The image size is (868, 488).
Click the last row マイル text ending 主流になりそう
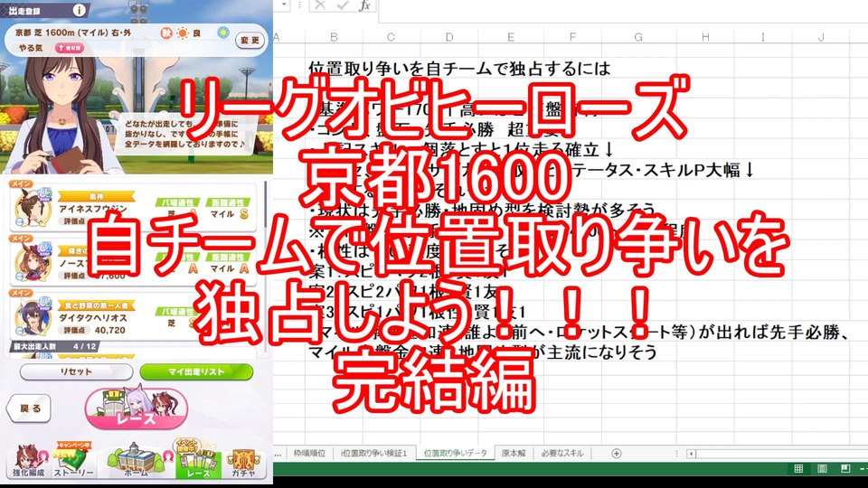click(483, 352)
